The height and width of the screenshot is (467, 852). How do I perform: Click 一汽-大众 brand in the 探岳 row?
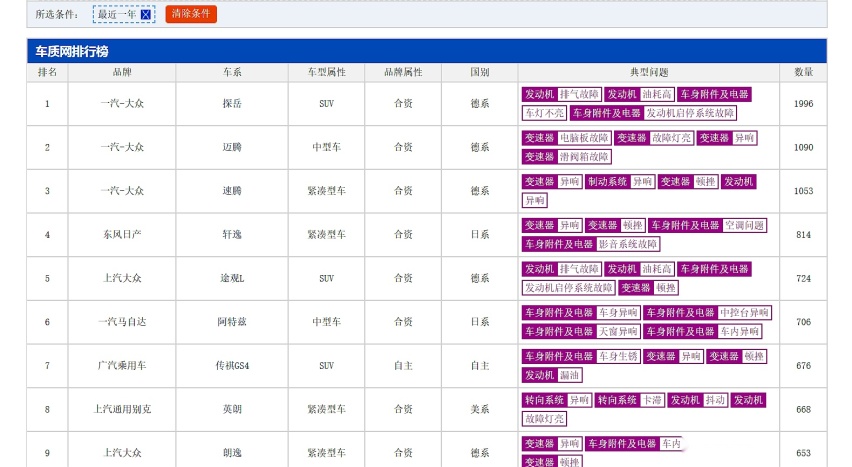122,104
